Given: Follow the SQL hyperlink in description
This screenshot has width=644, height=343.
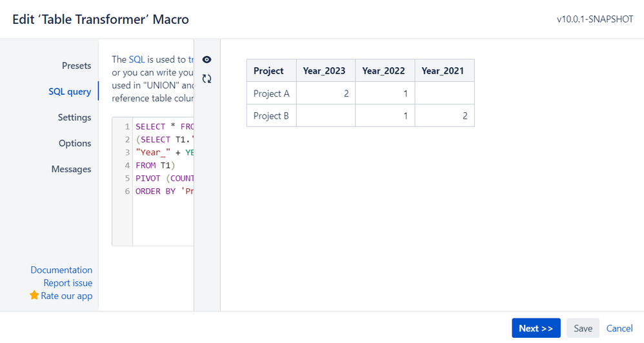Looking at the screenshot, I should click(137, 59).
